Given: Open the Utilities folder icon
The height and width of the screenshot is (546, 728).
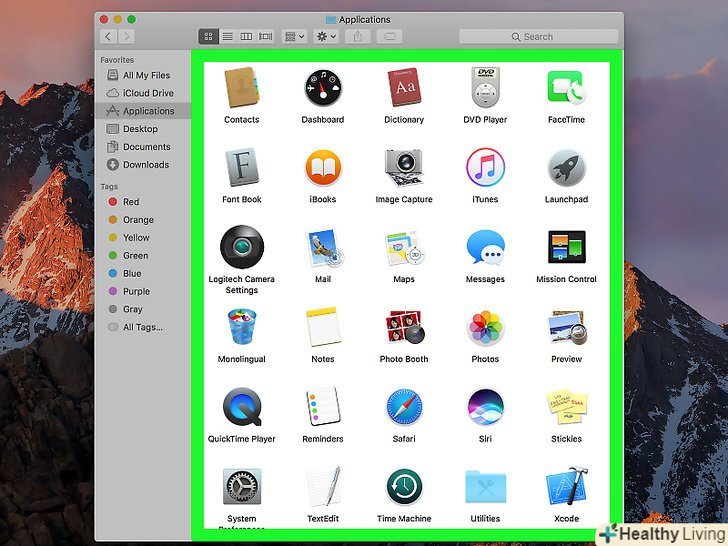Looking at the screenshot, I should pyautogui.click(x=485, y=487).
